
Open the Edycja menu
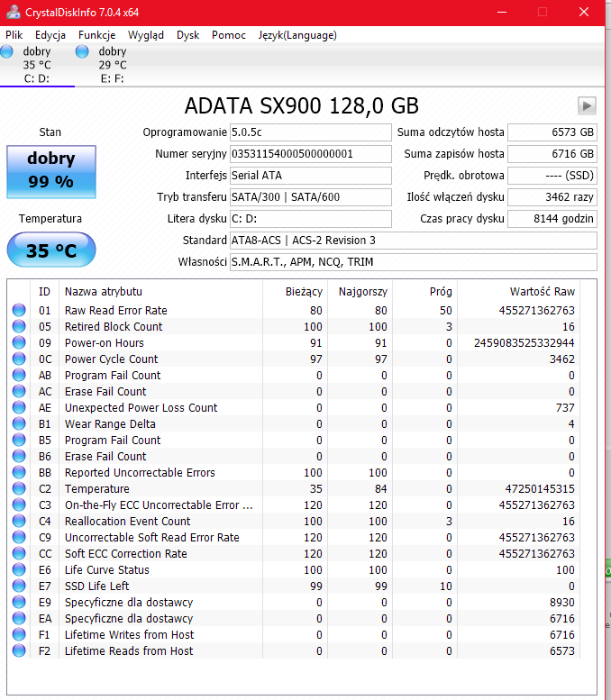pos(50,35)
